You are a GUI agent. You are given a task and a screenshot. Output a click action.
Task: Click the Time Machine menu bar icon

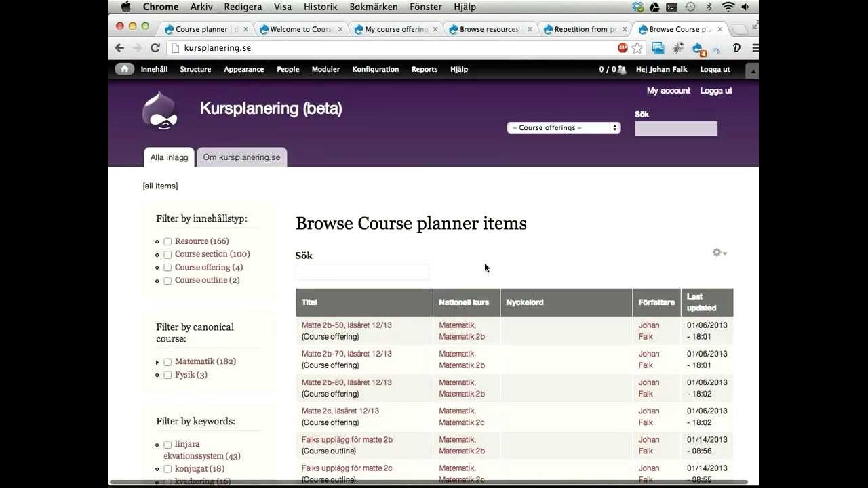pos(690,7)
